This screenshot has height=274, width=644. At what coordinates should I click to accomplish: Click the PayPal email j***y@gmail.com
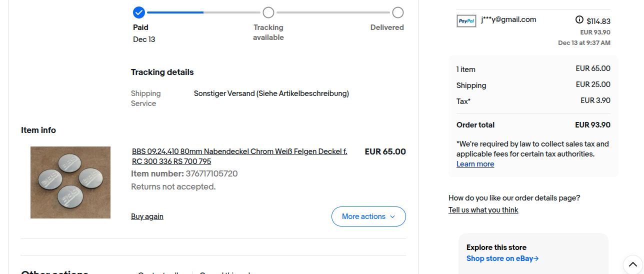point(508,19)
